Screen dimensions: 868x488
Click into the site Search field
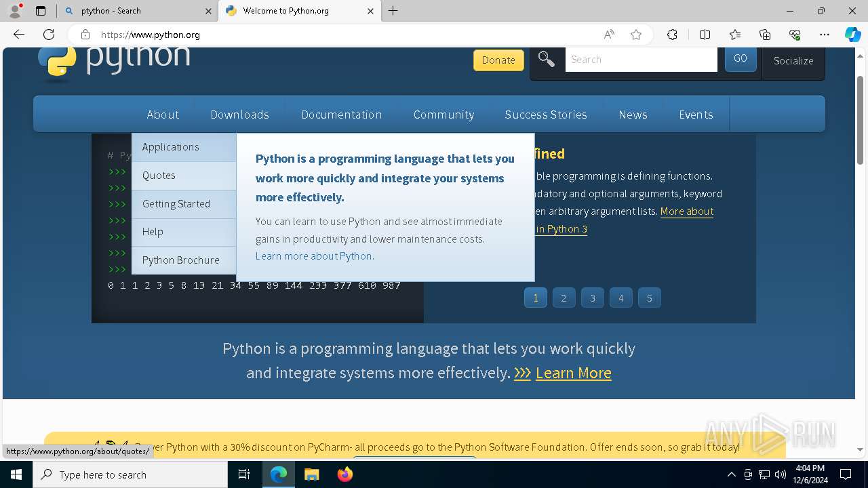click(641, 60)
